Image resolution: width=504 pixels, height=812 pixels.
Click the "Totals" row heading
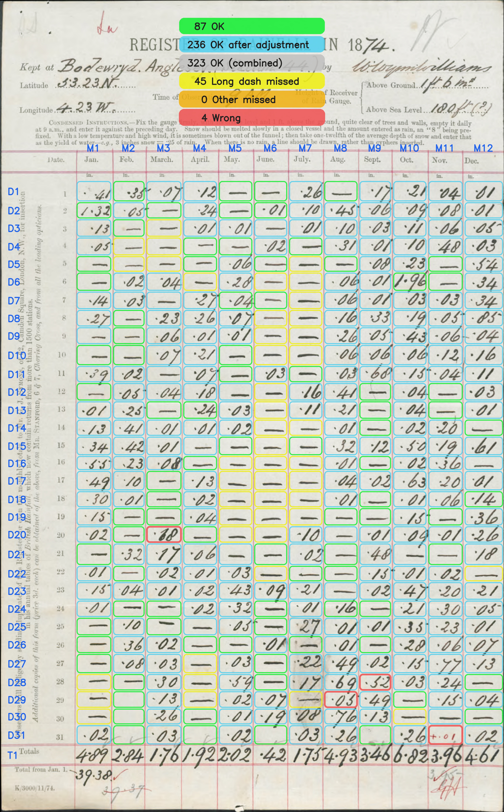click(29, 751)
